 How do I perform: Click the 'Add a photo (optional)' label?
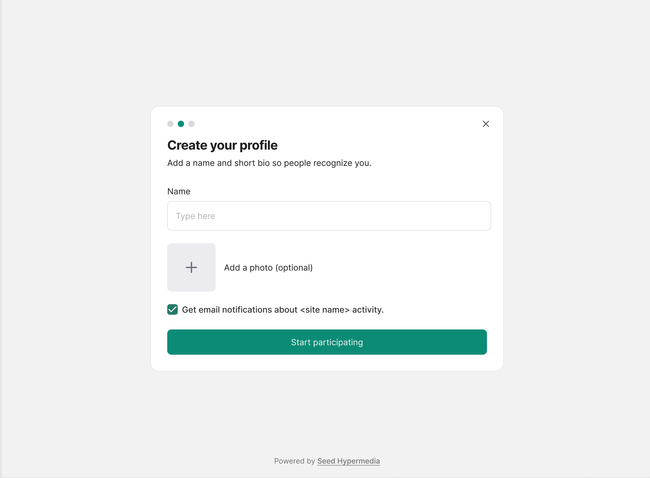pyautogui.click(x=268, y=268)
